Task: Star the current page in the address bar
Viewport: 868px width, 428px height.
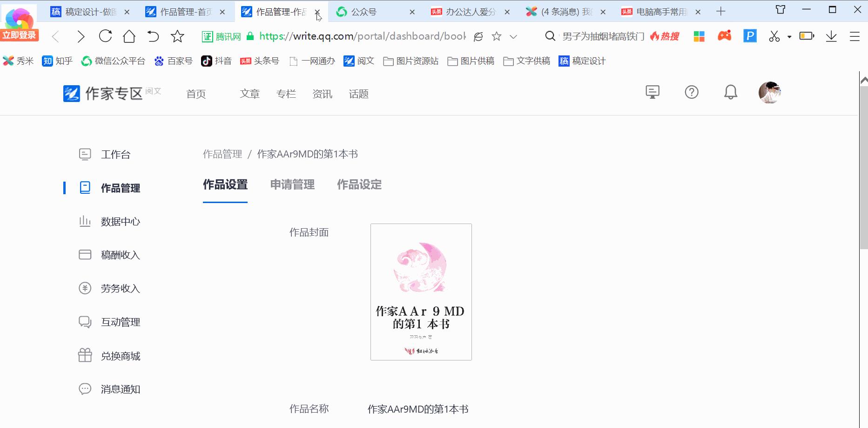Action: [497, 36]
